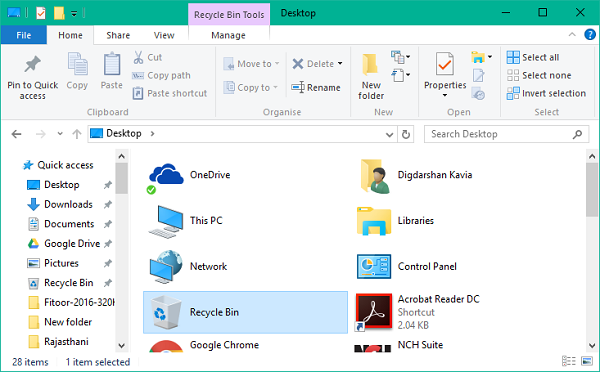The height and width of the screenshot is (372, 600).
Task: Collapse the ribbon with chevron
Action: 572,34
